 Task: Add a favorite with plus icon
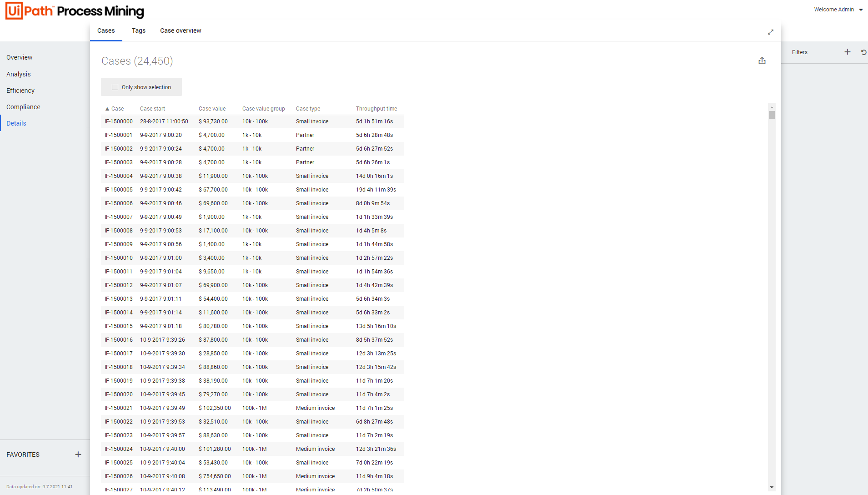pos(78,455)
